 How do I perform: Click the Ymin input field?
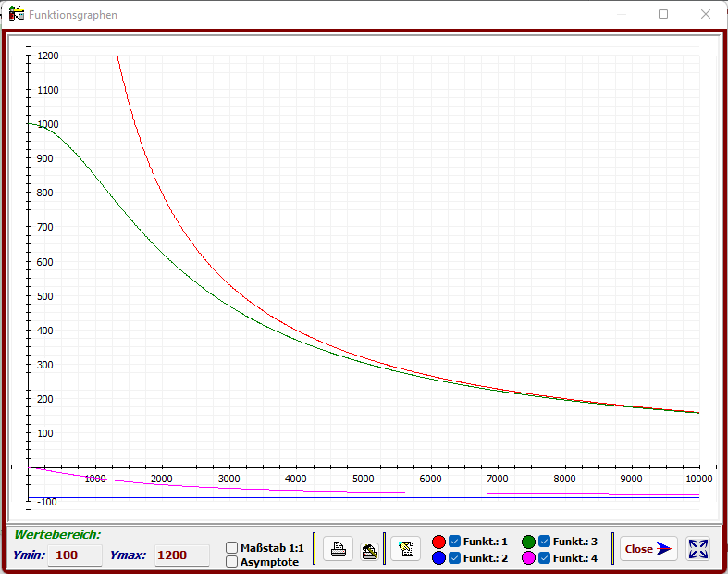(x=74, y=555)
